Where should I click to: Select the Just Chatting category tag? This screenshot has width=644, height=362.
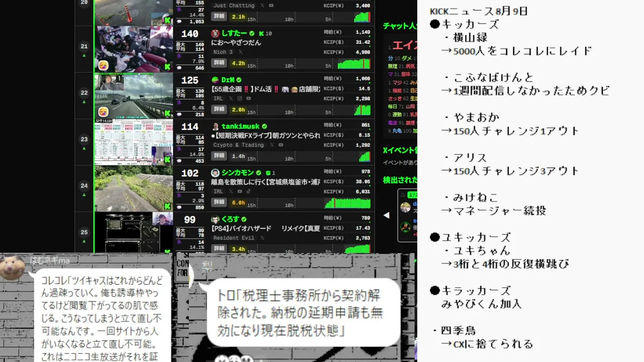[233, 6]
